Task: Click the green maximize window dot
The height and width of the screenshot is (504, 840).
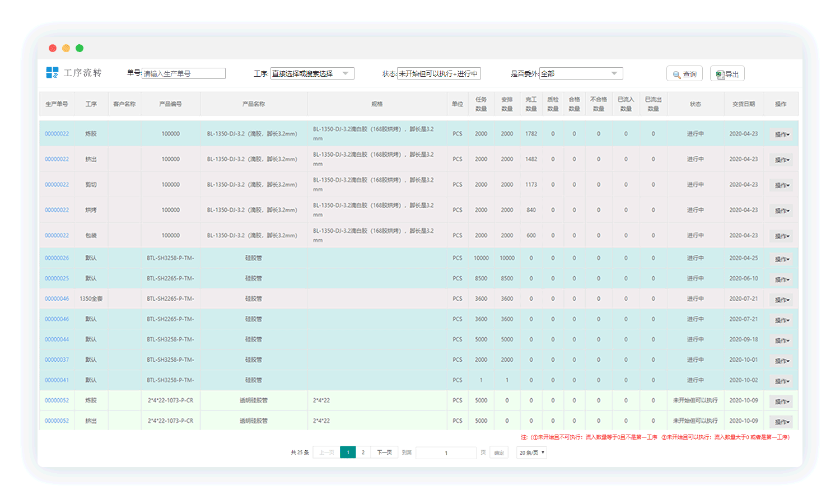Action: pos(80,48)
